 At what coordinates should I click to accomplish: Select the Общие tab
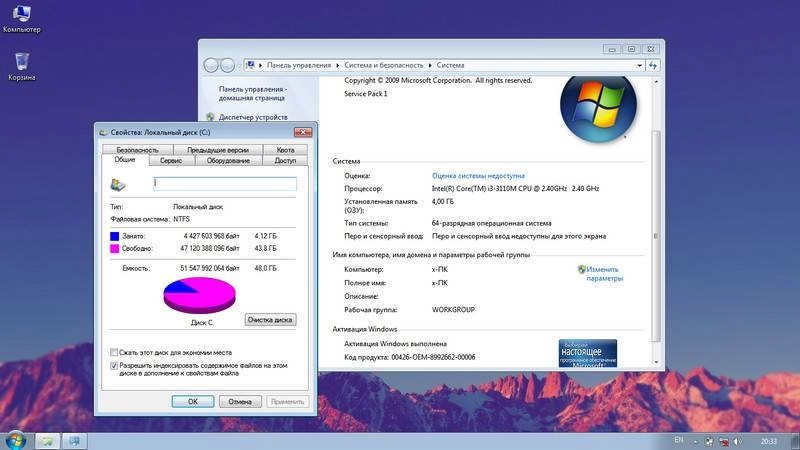point(124,160)
